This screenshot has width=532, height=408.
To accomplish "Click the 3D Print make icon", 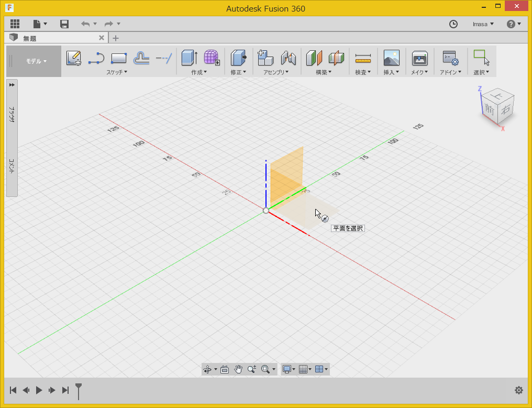I will (x=420, y=58).
